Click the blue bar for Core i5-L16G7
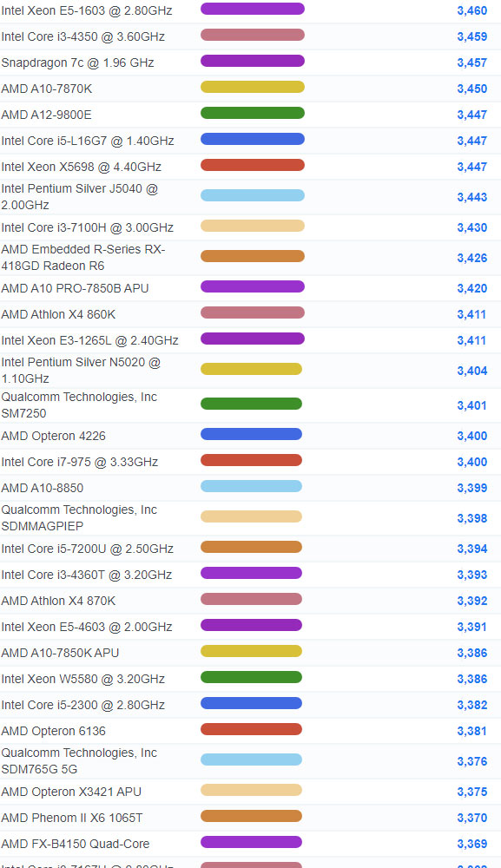Screen dimensions: 501x868 coord(253,139)
